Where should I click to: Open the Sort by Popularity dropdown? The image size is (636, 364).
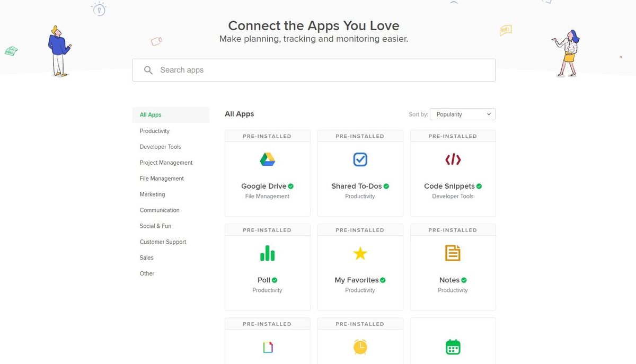[x=462, y=114]
